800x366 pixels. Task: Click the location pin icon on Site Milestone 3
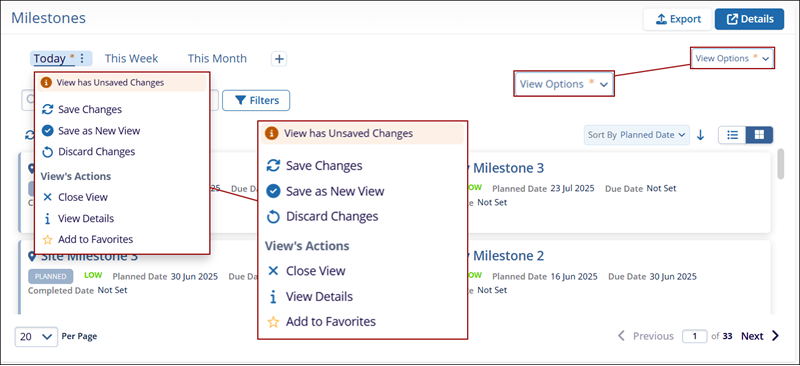32,256
